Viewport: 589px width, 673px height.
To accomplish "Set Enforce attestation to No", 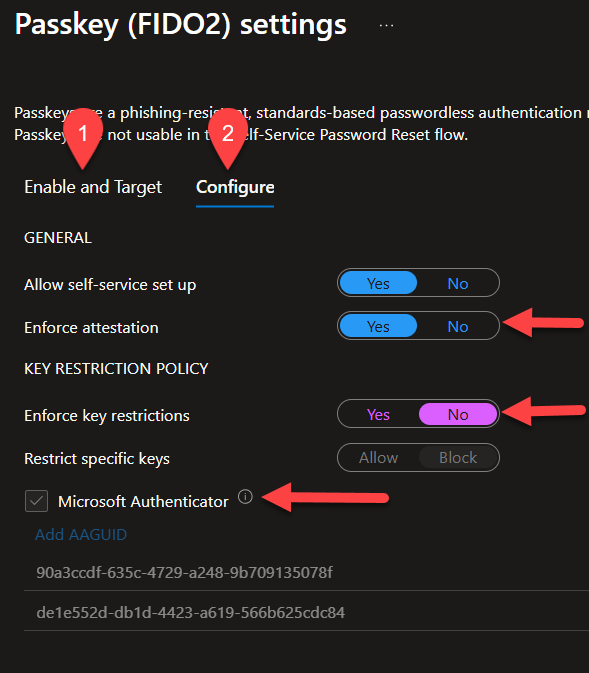I will pyautogui.click(x=458, y=326).
